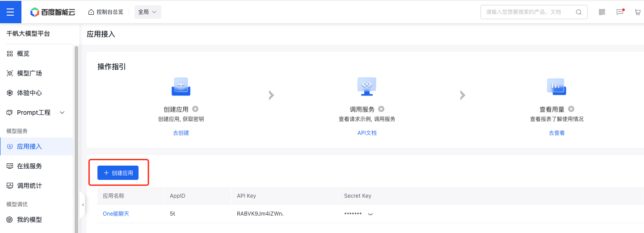Click the 应用名称 column header
644x233 pixels.
pyautogui.click(x=114, y=196)
